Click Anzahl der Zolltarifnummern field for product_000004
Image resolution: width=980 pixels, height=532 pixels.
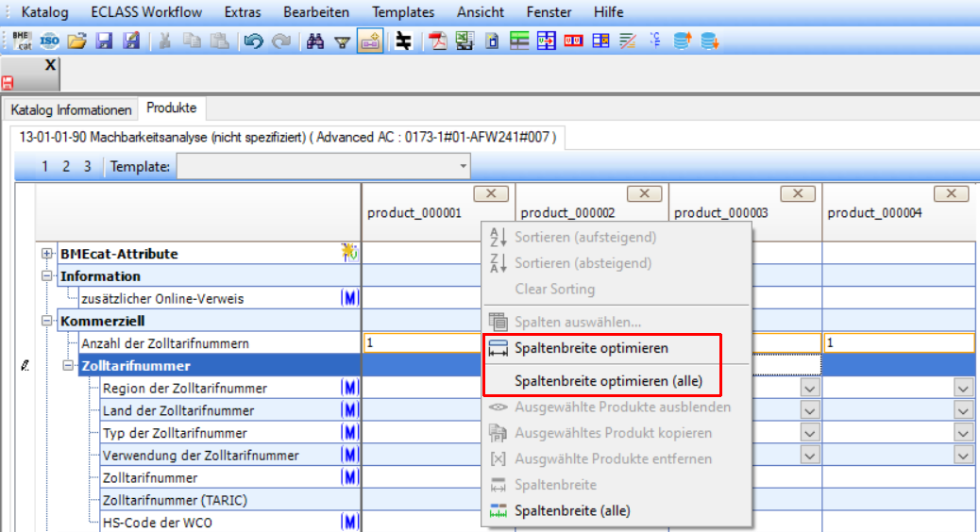pyautogui.click(x=897, y=343)
